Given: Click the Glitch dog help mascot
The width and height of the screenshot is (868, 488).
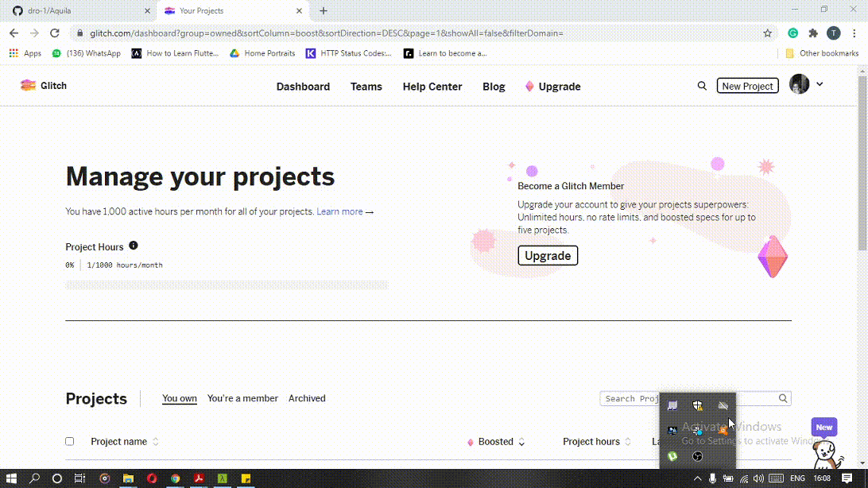Looking at the screenshot, I should (x=827, y=455).
